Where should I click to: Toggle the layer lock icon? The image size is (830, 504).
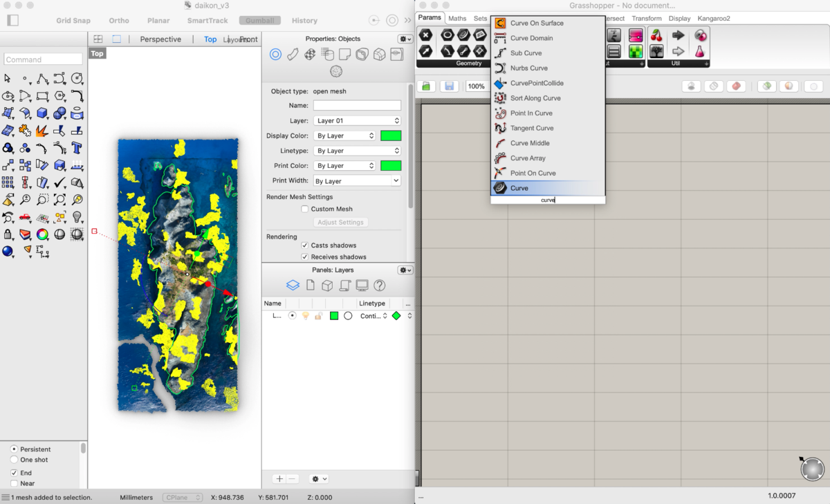[x=318, y=316]
